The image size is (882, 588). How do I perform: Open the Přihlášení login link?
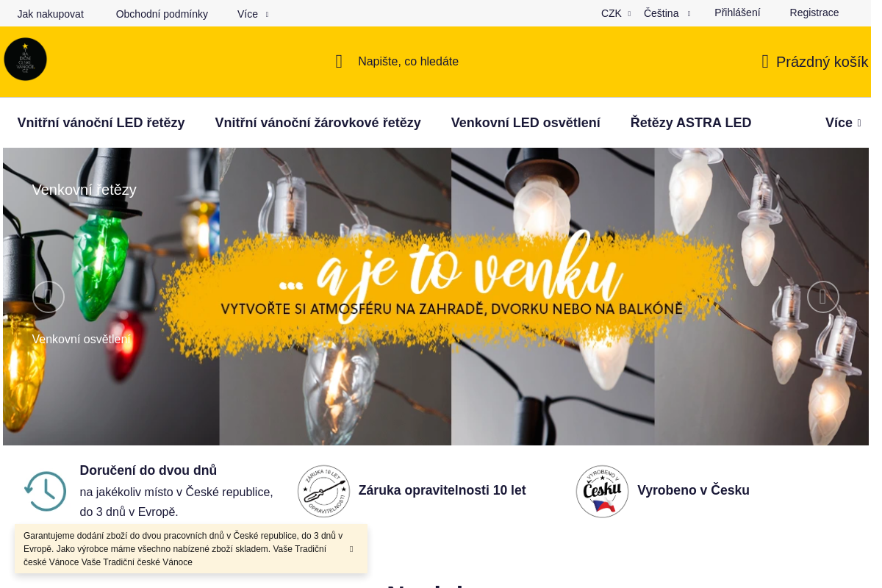click(x=737, y=12)
